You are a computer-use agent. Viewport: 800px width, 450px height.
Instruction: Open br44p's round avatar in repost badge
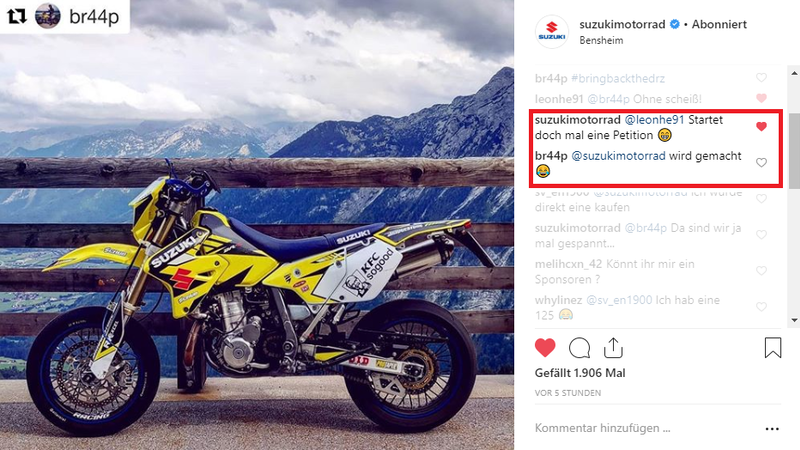tap(47, 16)
